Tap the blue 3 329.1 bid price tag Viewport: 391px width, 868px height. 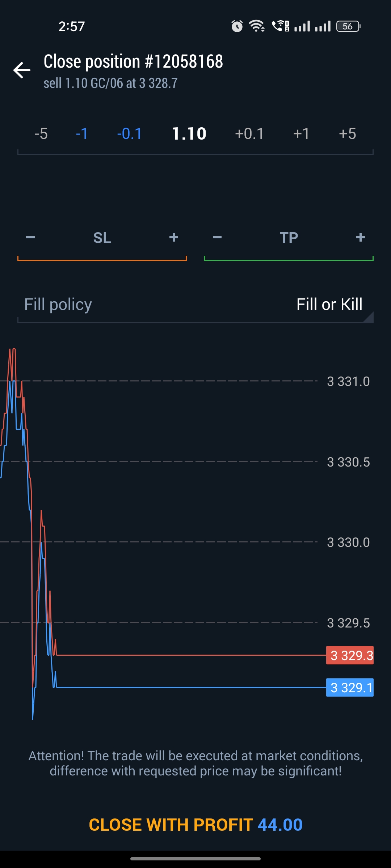tap(350, 688)
